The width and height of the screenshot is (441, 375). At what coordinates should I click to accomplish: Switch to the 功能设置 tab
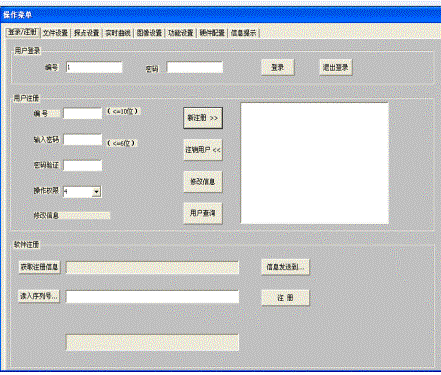point(181,33)
